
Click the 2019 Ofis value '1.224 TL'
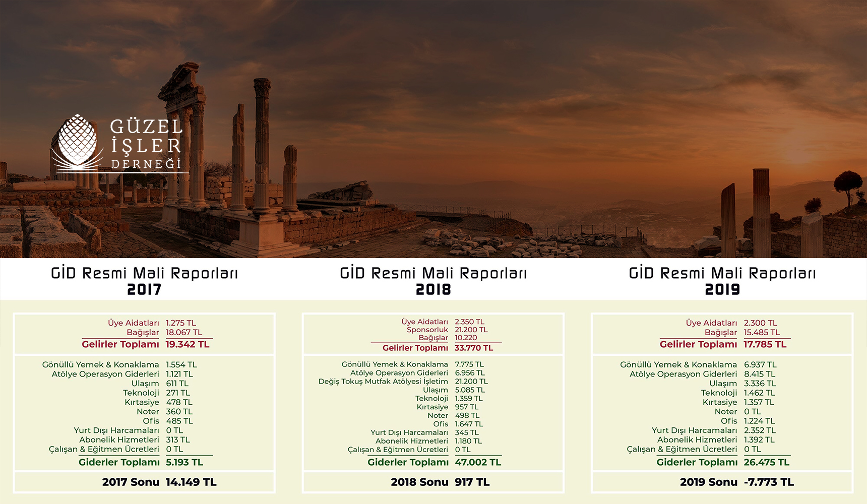[760, 421]
